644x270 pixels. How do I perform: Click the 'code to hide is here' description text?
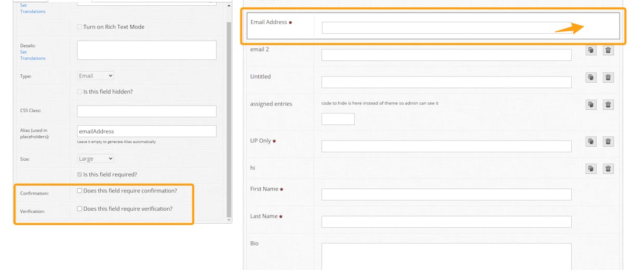click(380, 103)
